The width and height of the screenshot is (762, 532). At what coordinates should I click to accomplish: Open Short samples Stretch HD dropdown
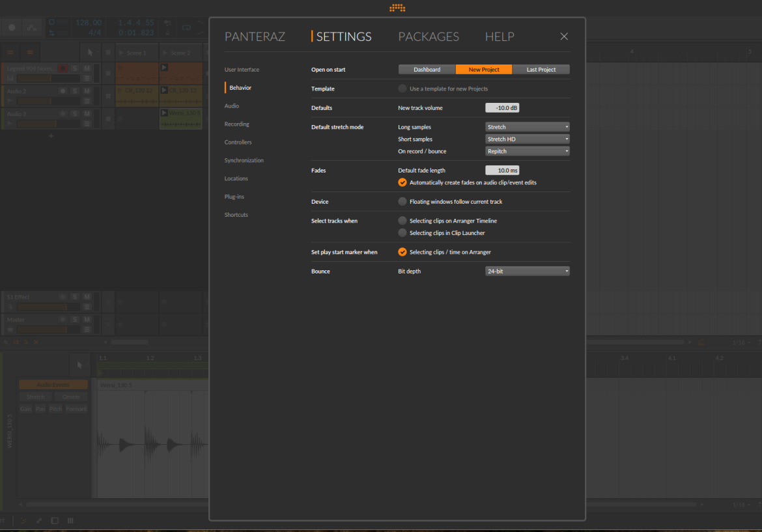pos(528,139)
